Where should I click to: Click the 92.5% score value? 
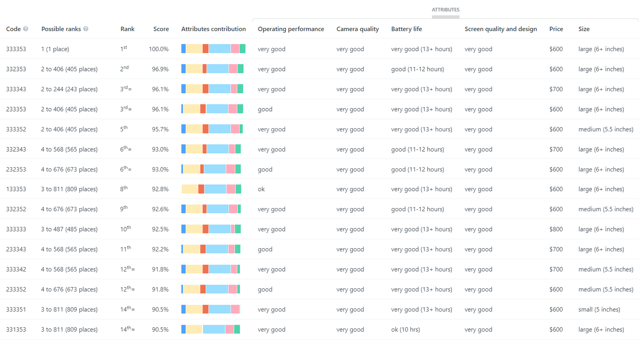coord(161,229)
